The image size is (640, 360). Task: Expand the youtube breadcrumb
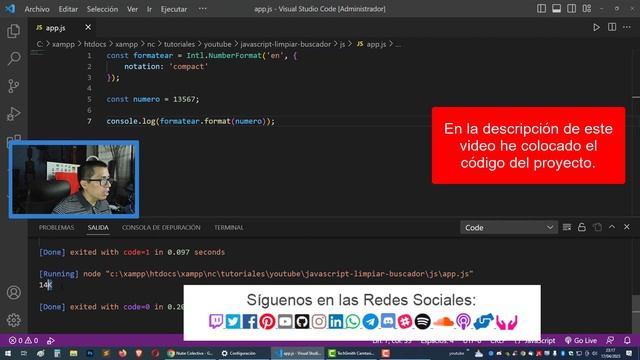[x=218, y=44]
